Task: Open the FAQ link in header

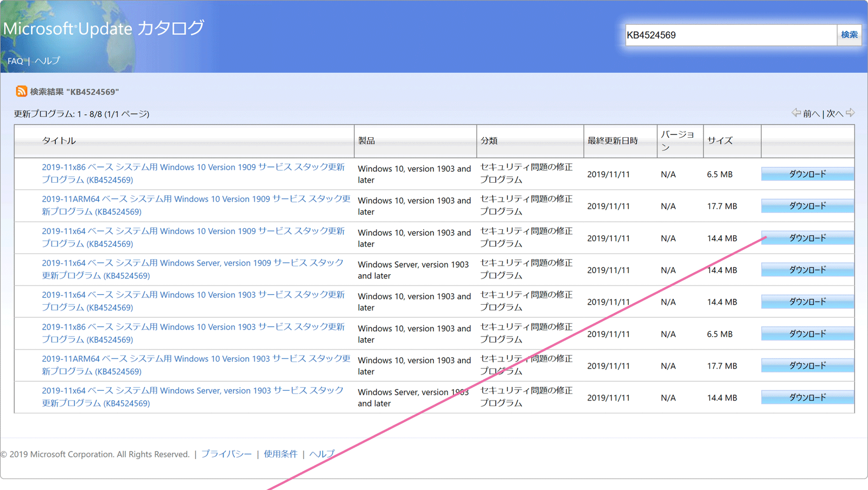Action: tap(15, 61)
